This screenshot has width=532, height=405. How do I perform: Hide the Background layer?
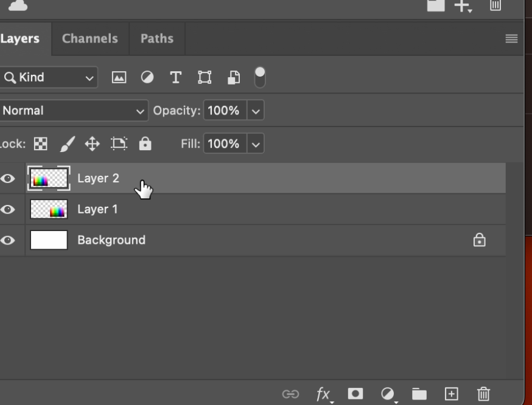[x=7, y=240]
